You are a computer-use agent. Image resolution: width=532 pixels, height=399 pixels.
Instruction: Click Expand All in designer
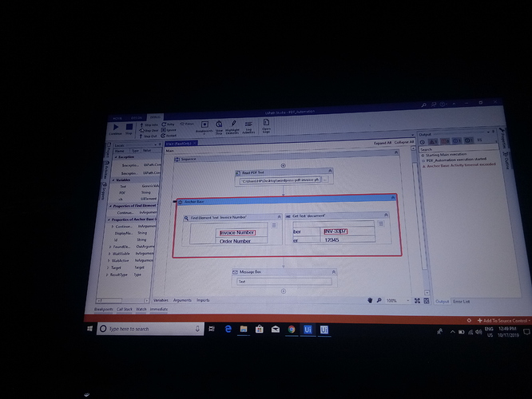click(x=383, y=143)
